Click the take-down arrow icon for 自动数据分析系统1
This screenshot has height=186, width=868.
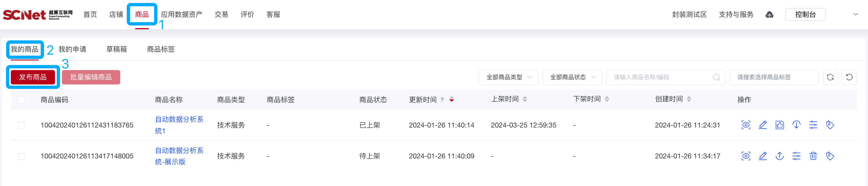pos(796,125)
